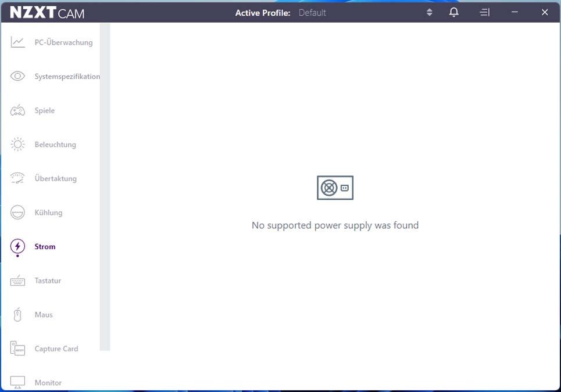This screenshot has width=561, height=392.
Task: Select the Strom lightning bolt icon
Action: click(x=17, y=246)
